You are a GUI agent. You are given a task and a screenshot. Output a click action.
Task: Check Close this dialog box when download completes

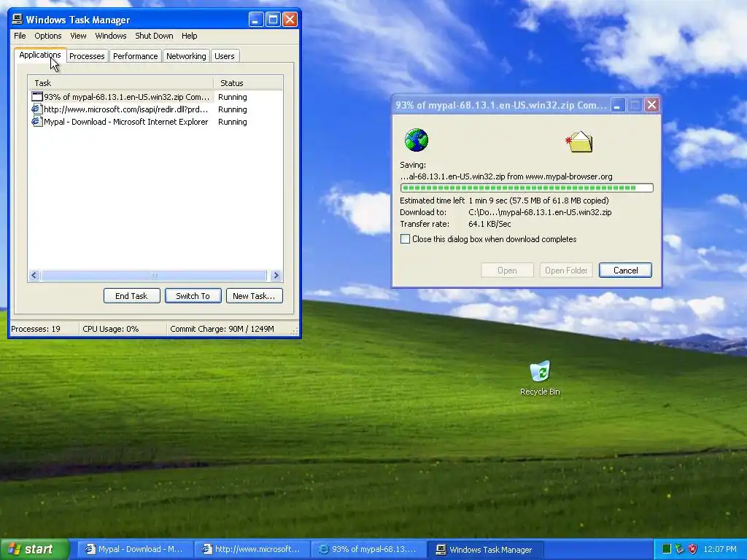[x=405, y=239]
